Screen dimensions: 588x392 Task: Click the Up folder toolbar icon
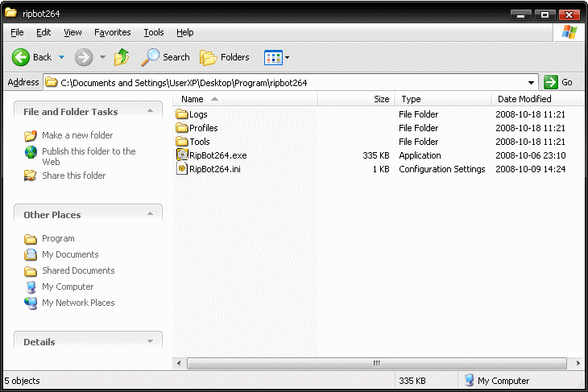coord(122,57)
